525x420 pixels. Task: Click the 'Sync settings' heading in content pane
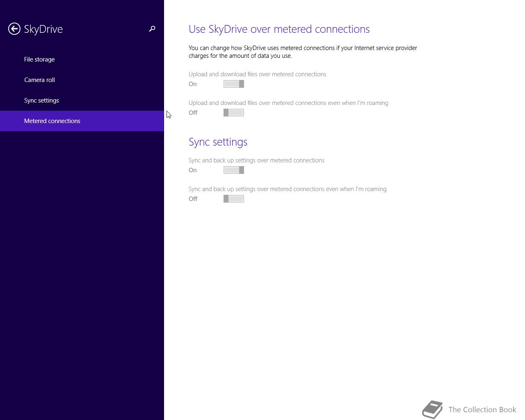[x=218, y=142]
